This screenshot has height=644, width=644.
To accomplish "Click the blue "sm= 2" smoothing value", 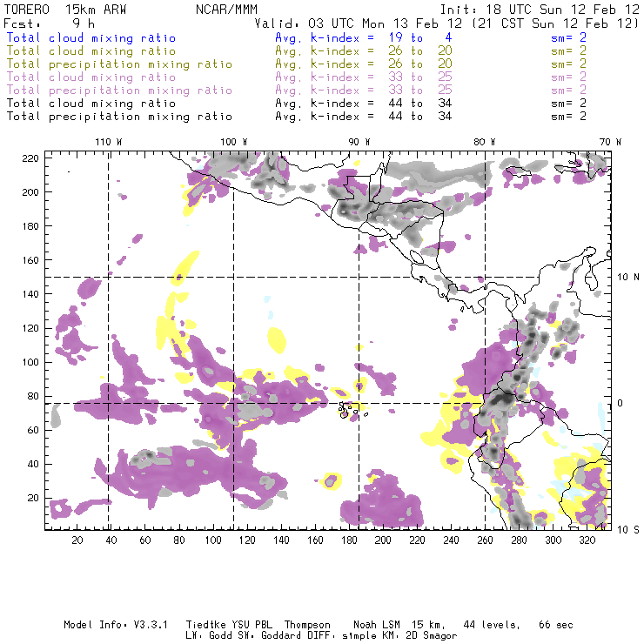I will click(568, 37).
